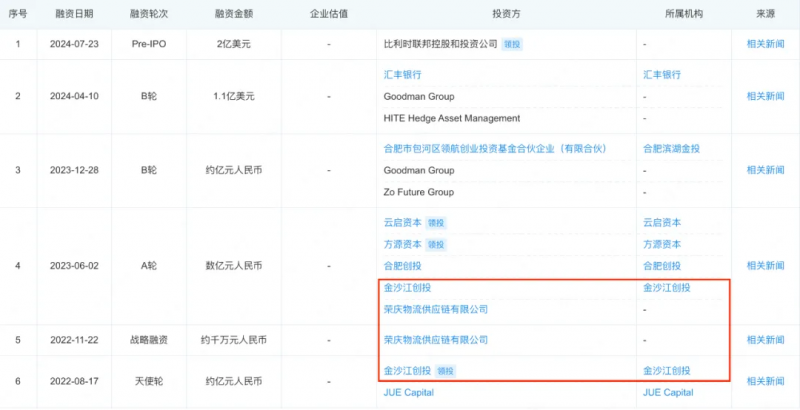
Task: Click 约亿元人民币 in the 天使轮 row
Action: click(234, 381)
